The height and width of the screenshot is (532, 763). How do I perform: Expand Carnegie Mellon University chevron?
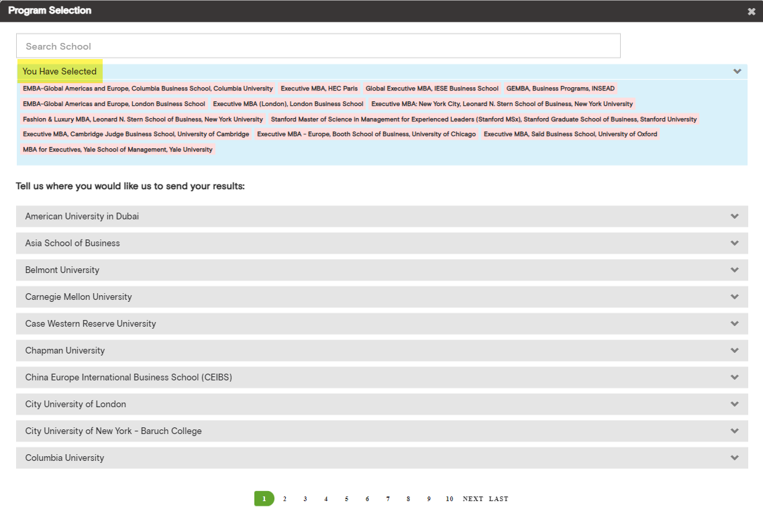point(734,297)
